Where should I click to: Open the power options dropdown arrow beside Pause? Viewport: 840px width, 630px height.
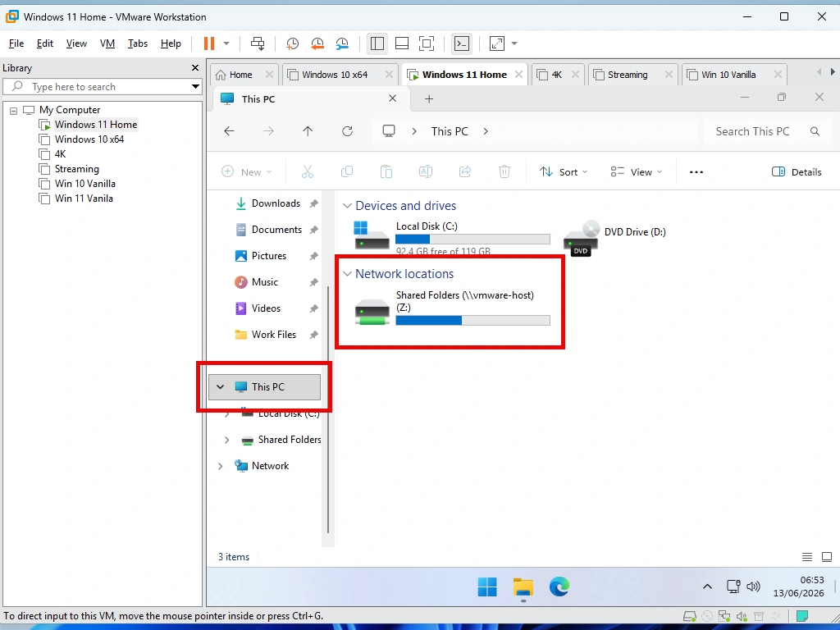(x=226, y=43)
